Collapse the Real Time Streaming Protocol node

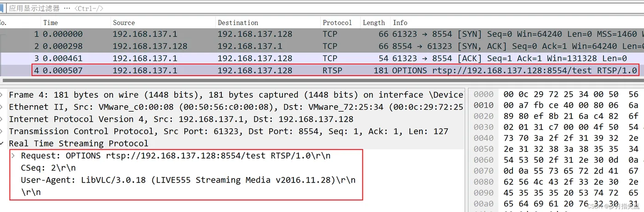point(3,144)
